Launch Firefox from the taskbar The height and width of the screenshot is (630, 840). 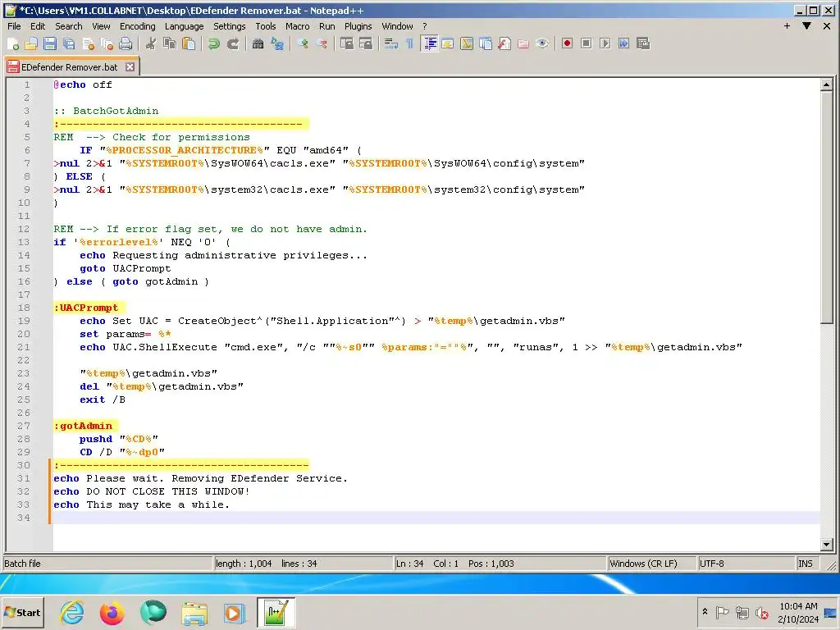112,612
